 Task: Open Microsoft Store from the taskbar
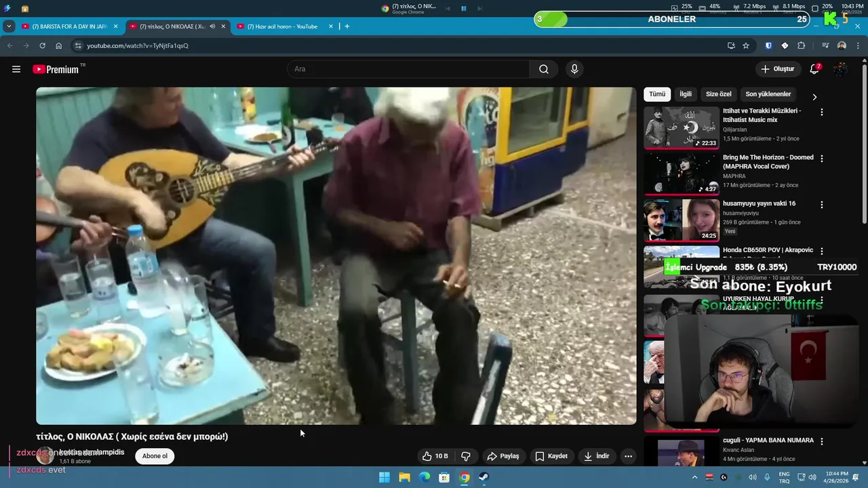click(x=444, y=477)
